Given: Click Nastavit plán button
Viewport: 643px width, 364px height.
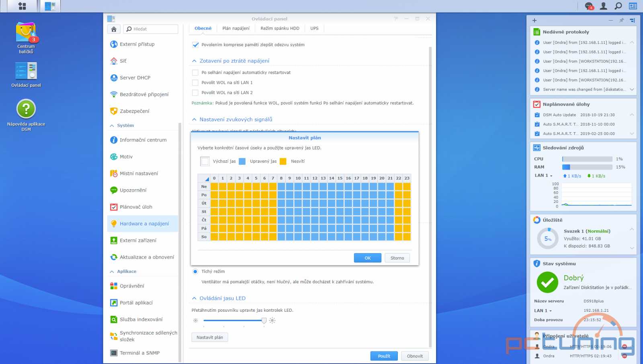Looking at the screenshot, I should point(210,337).
